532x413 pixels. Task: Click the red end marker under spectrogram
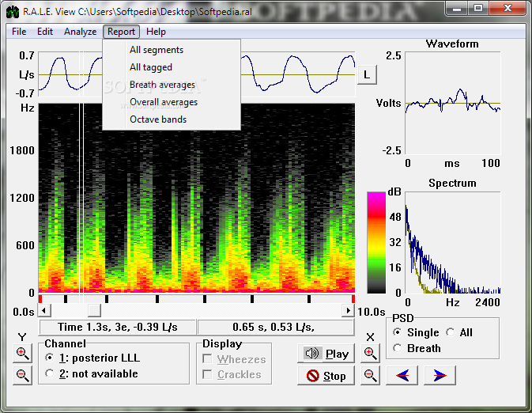click(353, 299)
